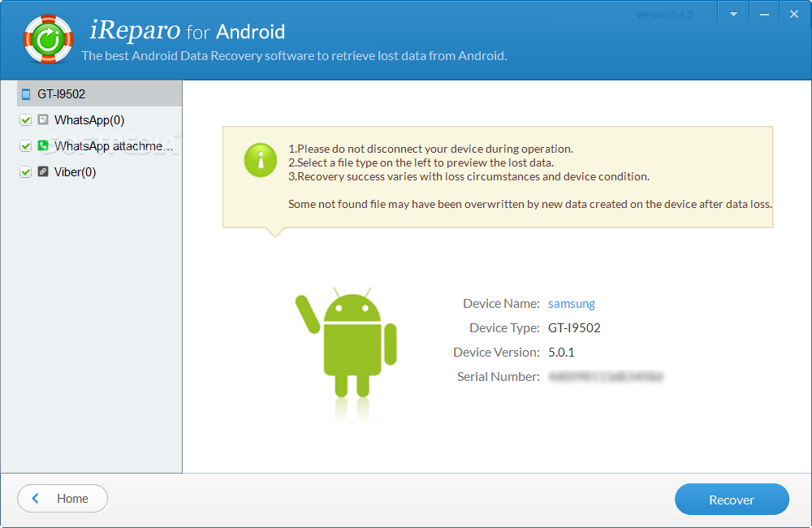Screen dimensions: 812x528
Task: Click the tagline about best Android Data Recovery
Action: coord(294,56)
